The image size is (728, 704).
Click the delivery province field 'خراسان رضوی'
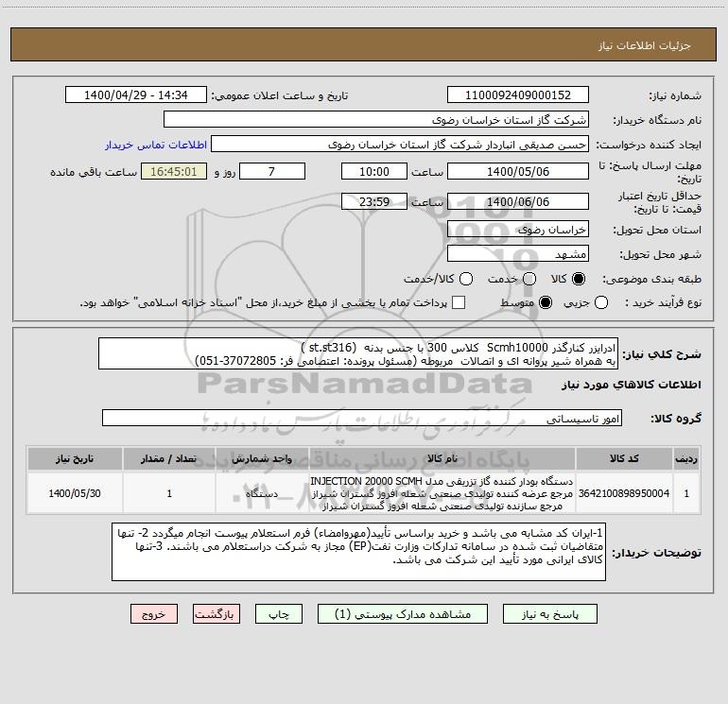pyautogui.click(x=518, y=230)
